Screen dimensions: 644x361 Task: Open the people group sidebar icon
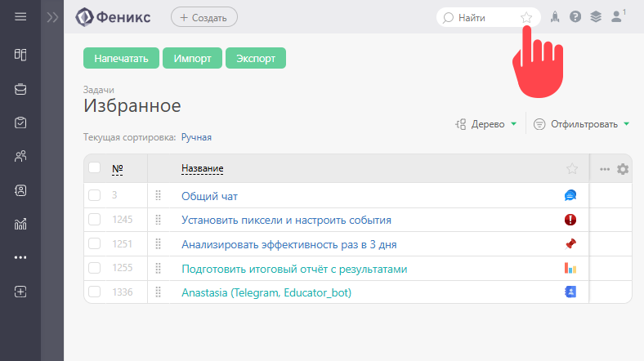(x=20, y=156)
